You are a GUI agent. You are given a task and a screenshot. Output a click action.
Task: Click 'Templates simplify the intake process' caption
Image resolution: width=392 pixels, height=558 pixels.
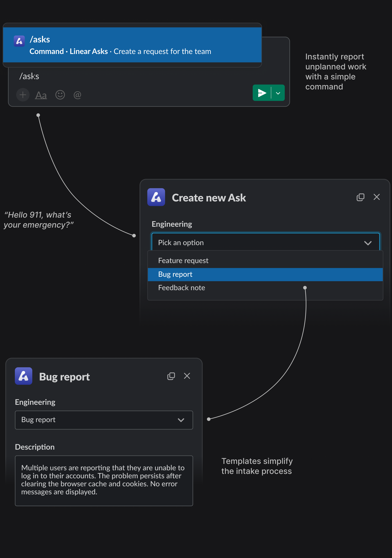click(257, 466)
